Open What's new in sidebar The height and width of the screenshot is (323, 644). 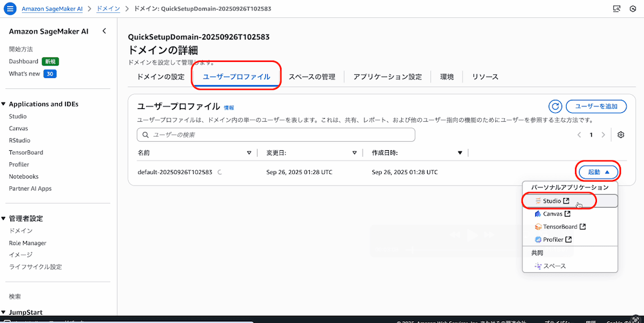24,73
